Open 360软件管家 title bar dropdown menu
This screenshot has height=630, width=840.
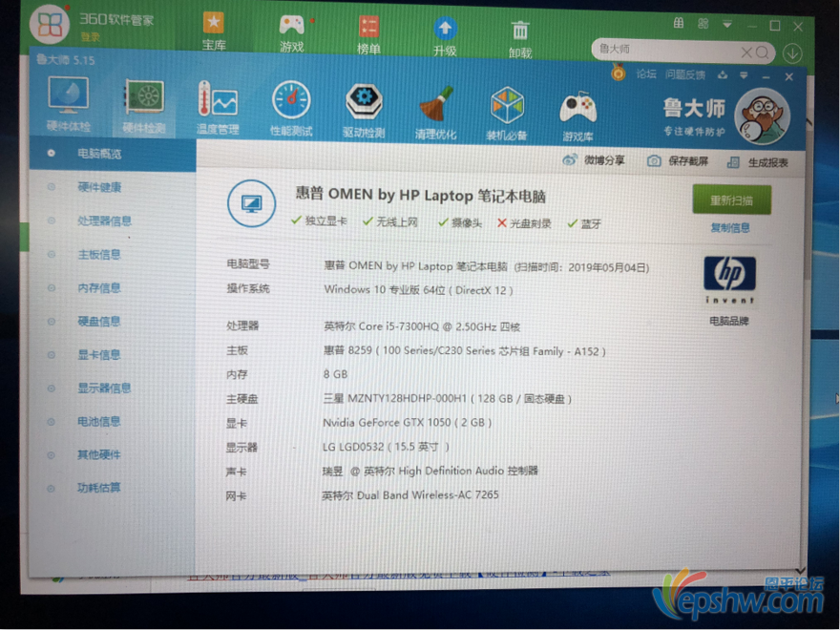pos(727,24)
